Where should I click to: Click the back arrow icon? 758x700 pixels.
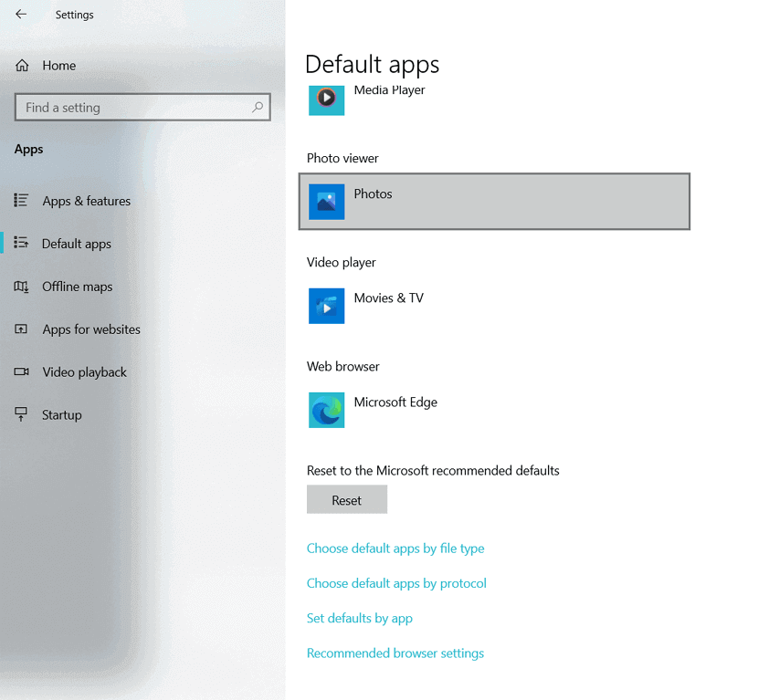(x=21, y=15)
